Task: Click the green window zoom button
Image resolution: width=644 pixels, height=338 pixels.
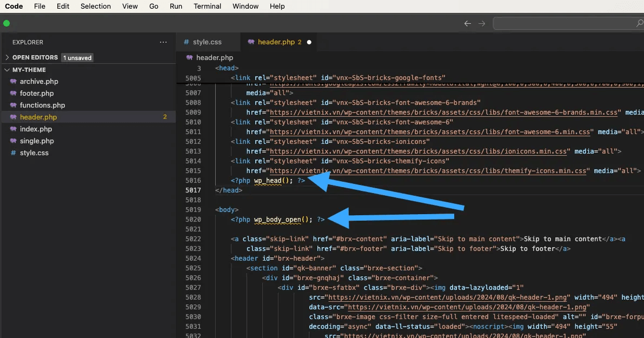Action: 6,23
